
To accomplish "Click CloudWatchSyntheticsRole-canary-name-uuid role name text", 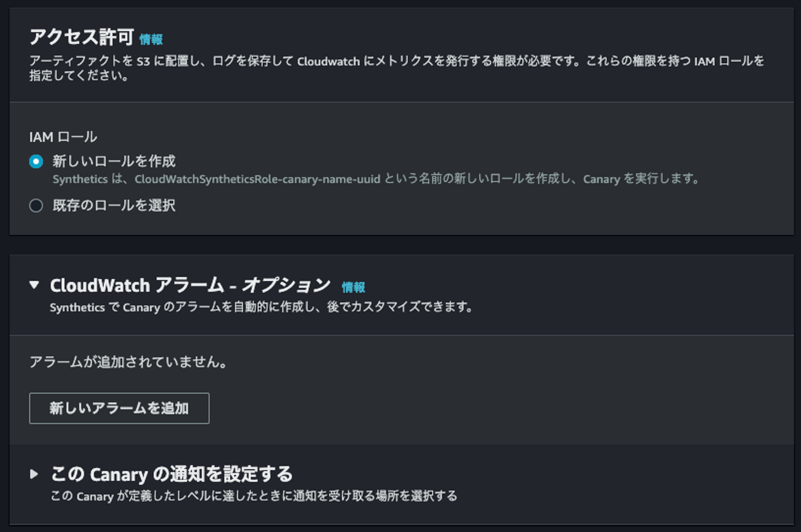I will click(x=257, y=179).
